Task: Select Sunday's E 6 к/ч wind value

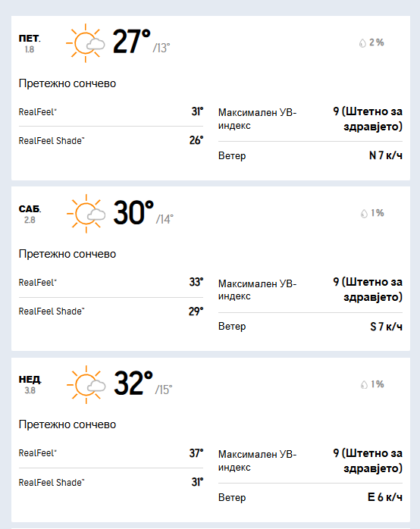Action: [x=385, y=497]
